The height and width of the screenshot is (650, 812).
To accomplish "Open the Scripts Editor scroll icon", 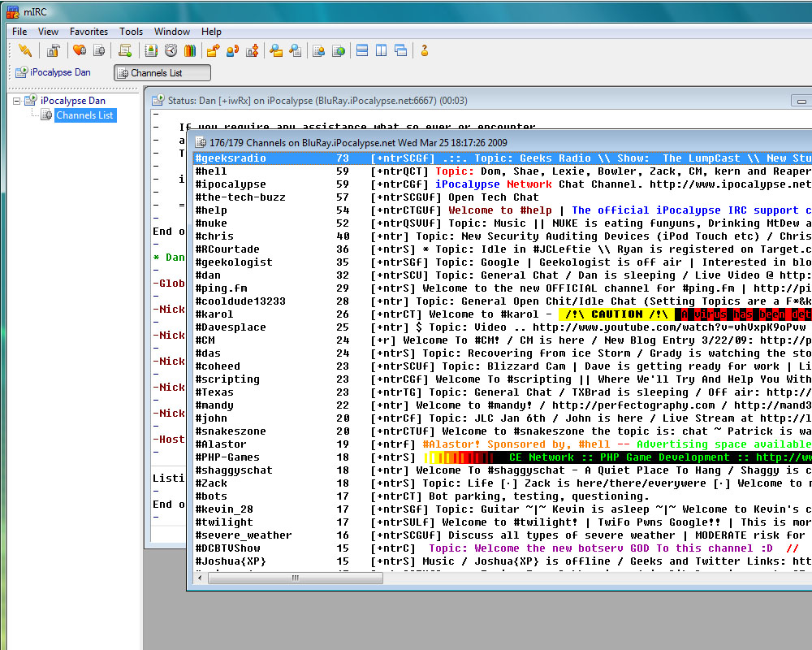I will click(125, 50).
